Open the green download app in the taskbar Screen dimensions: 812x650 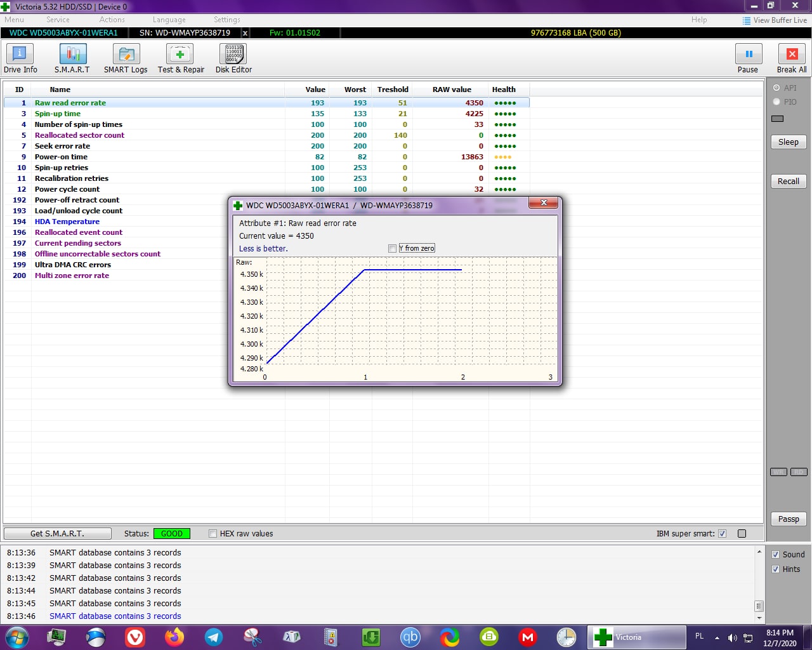click(x=371, y=637)
